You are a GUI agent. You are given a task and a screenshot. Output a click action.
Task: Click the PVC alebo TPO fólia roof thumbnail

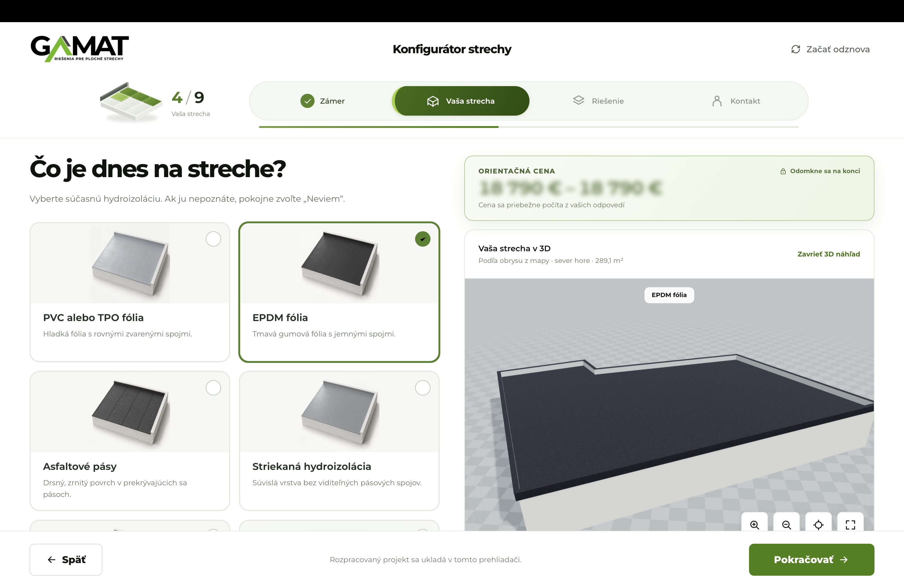[130, 263]
